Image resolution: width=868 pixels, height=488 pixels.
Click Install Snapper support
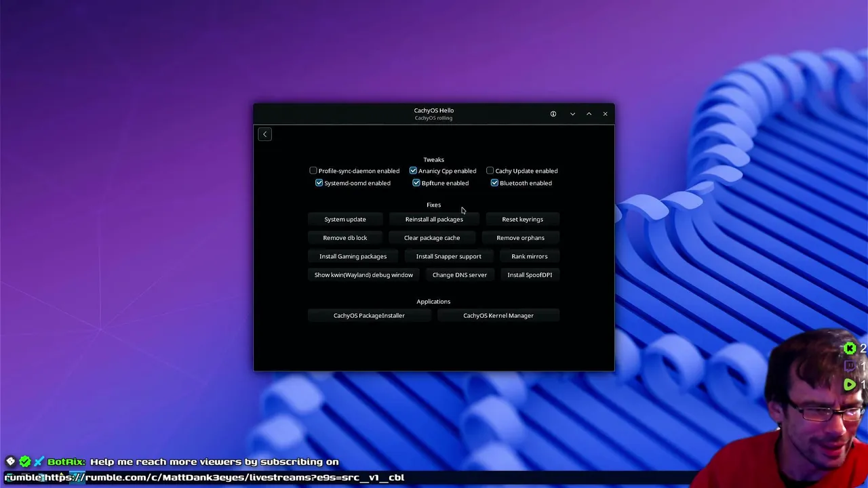point(449,256)
